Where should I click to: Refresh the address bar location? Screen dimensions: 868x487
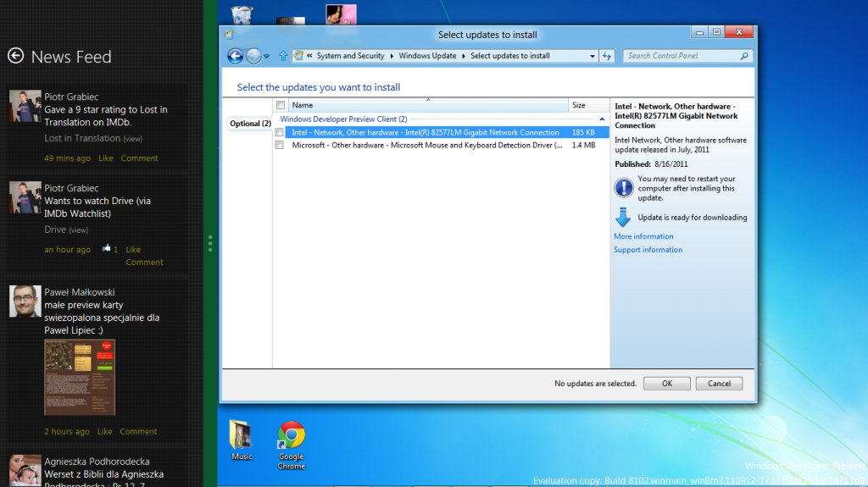[x=607, y=56]
